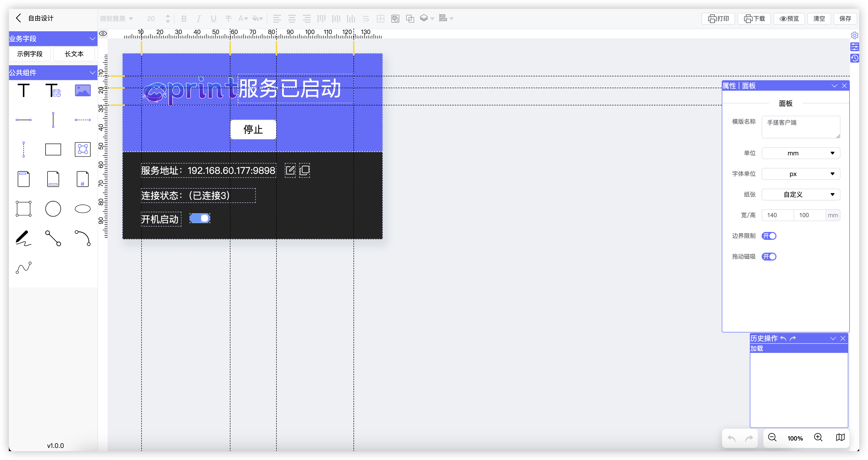Click the 模版名称 text field
The image size is (868, 460).
tap(800, 127)
